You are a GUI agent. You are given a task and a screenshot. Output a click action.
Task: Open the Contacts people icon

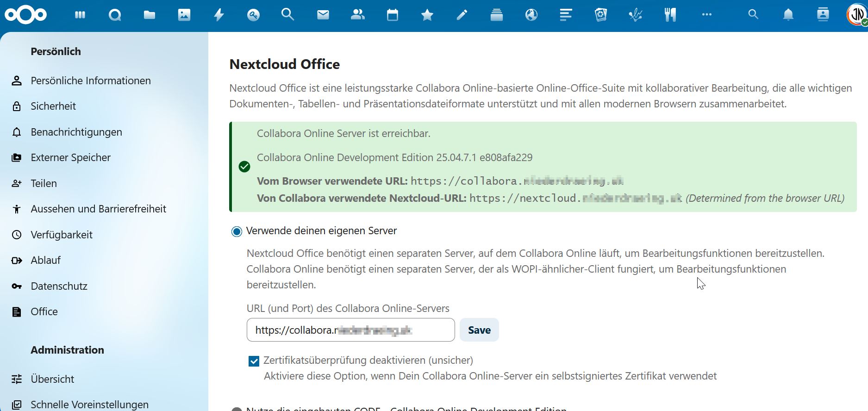pos(357,15)
